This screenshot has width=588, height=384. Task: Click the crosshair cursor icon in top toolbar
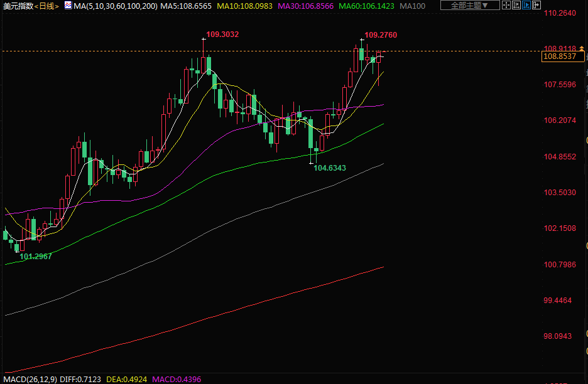click(506, 5)
